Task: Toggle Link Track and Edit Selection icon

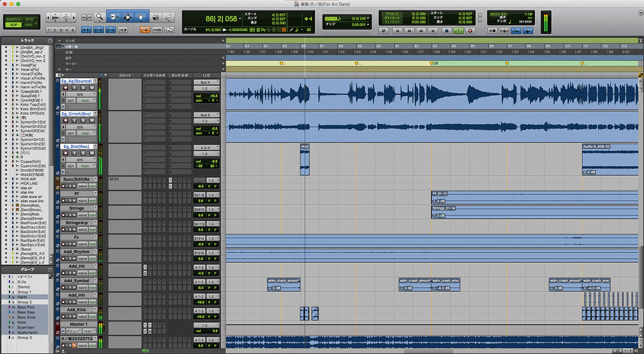Action: 111,30
